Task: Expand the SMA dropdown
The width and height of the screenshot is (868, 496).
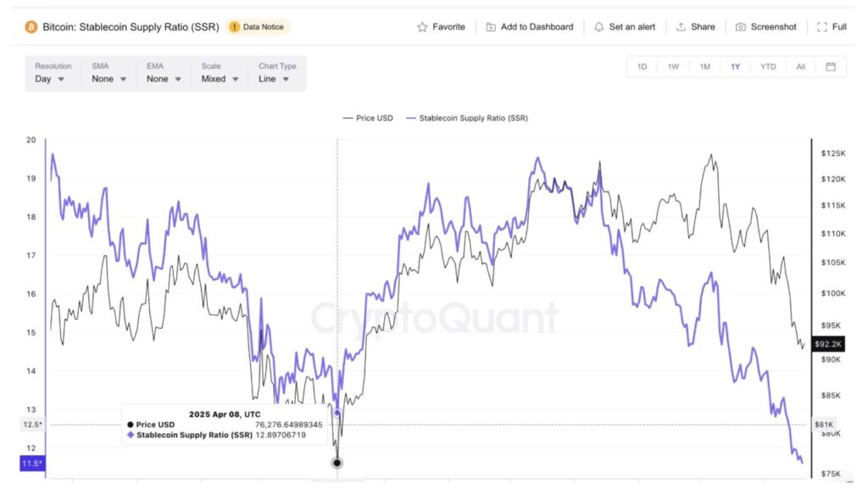Action: (x=109, y=79)
